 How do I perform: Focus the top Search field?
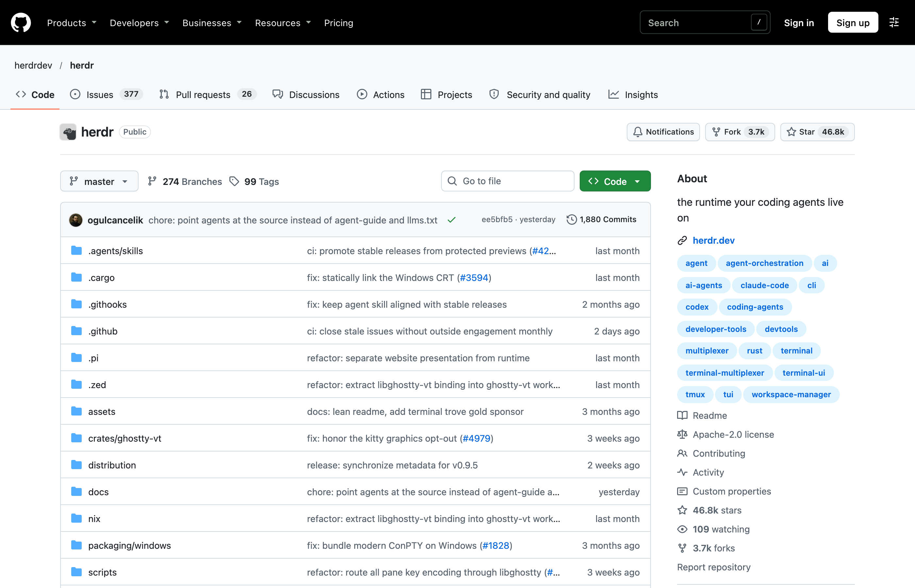click(x=705, y=23)
